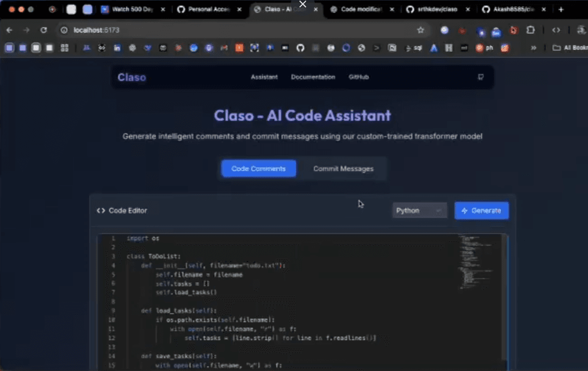Open the Gmail bookmark icon
This screenshot has width=588, height=371.
[x=224, y=48]
